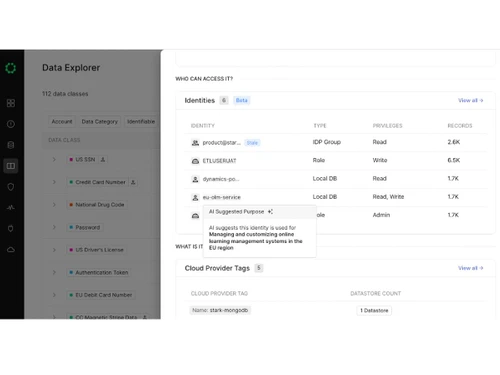500x375 pixels.
Task: Open the datastore database icon in sidebar
Action: pyautogui.click(x=11, y=145)
